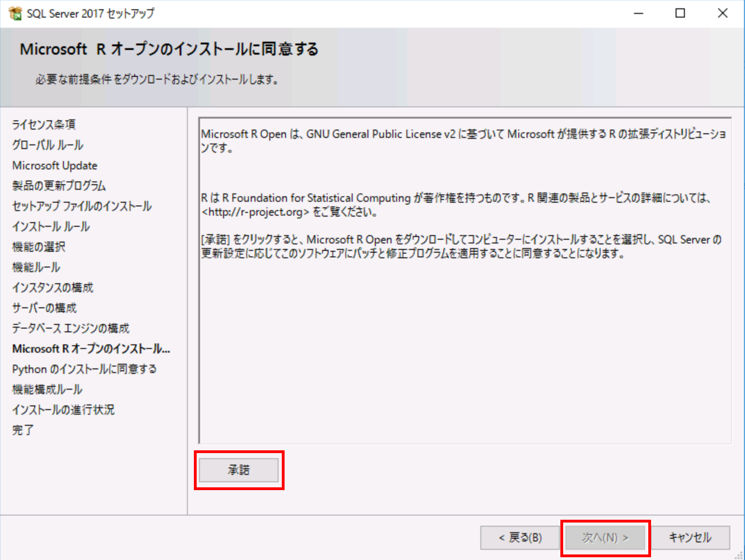Select the データベース エンジンの構成 step

tap(71, 328)
